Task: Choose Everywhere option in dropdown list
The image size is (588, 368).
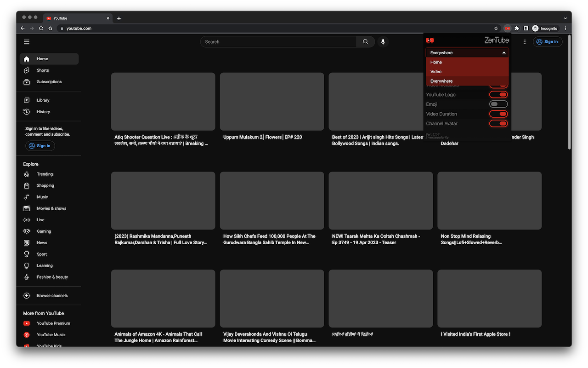Action: tap(467, 81)
